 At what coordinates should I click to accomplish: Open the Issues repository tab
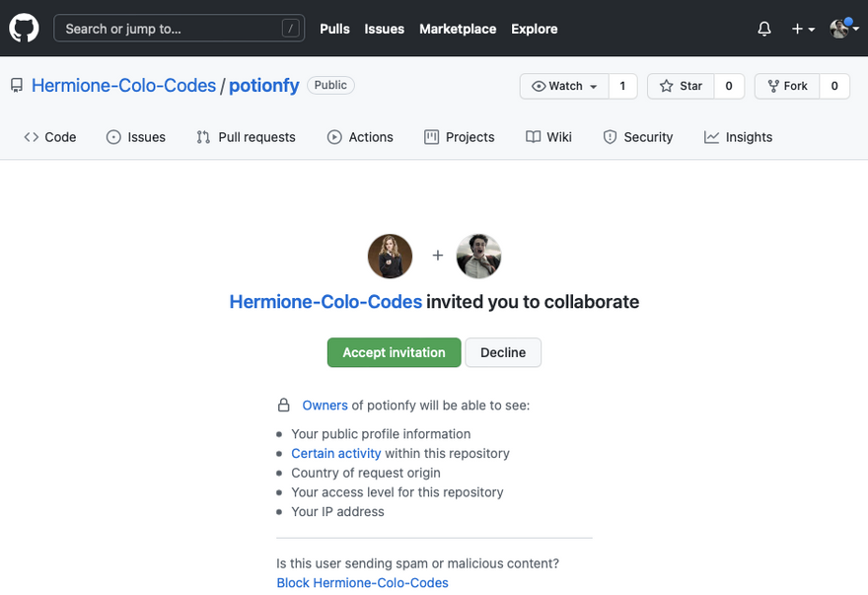135,137
